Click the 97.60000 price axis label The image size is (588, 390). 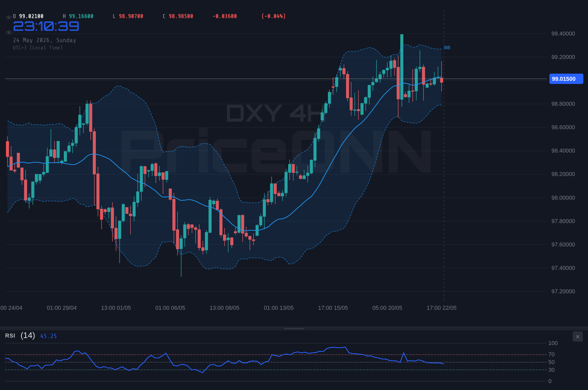click(563, 245)
